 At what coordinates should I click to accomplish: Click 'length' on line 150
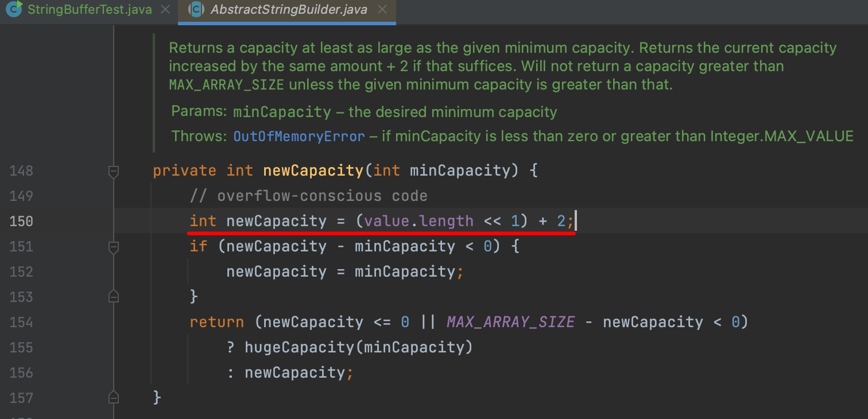(447, 222)
